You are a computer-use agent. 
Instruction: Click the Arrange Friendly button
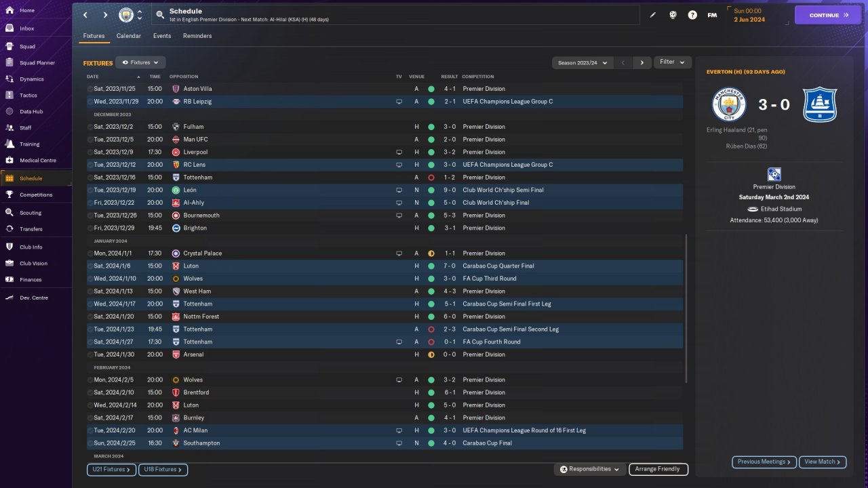coord(658,469)
